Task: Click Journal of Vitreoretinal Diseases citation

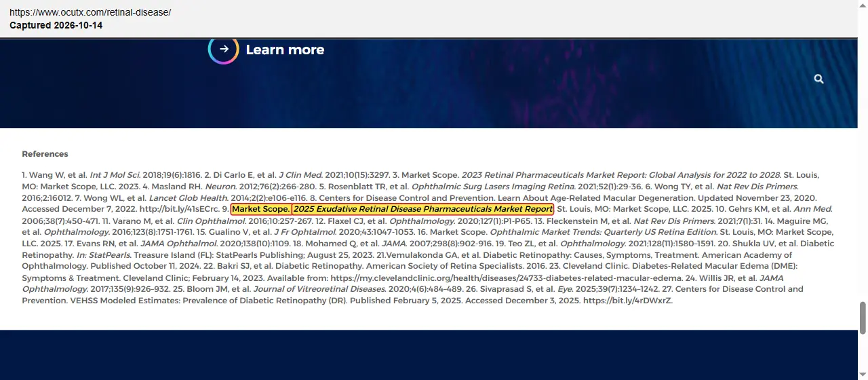Action: 319,289
